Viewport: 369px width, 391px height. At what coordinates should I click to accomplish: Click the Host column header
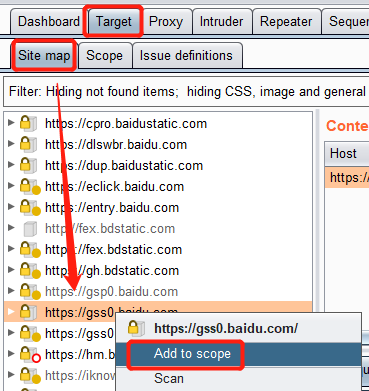pyautogui.click(x=347, y=154)
